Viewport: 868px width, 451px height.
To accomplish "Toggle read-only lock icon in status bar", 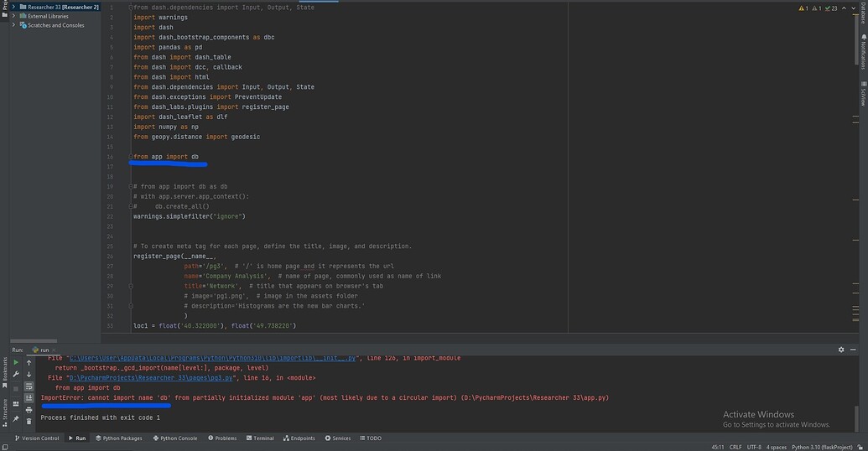I will (860, 447).
